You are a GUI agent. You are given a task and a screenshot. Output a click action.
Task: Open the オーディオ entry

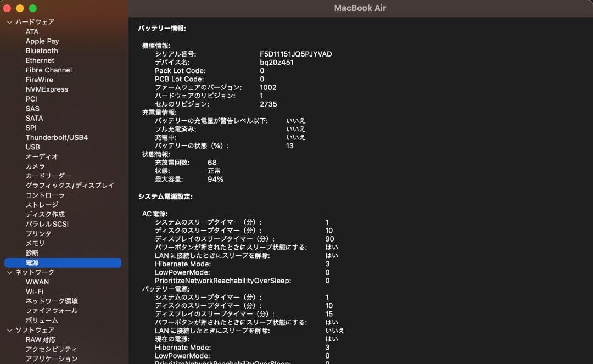pyautogui.click(x=42, y=156)
